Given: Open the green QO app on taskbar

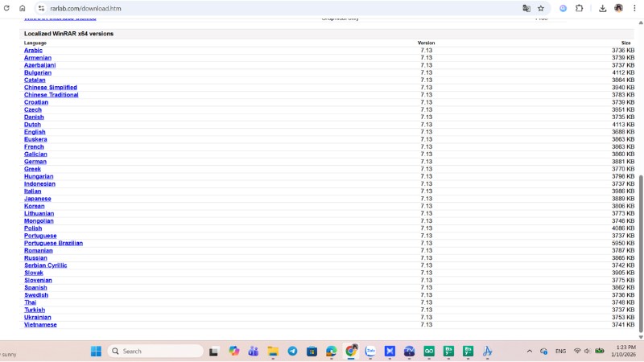Looking at the screenshot, I should point(429,352).
